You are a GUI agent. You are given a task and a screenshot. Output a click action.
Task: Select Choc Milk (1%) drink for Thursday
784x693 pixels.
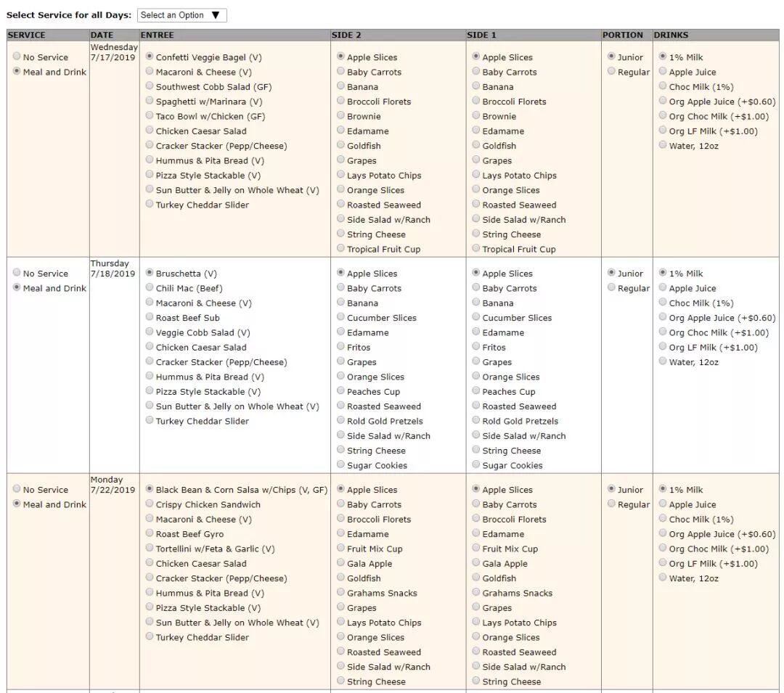click(x=663, y=302)
